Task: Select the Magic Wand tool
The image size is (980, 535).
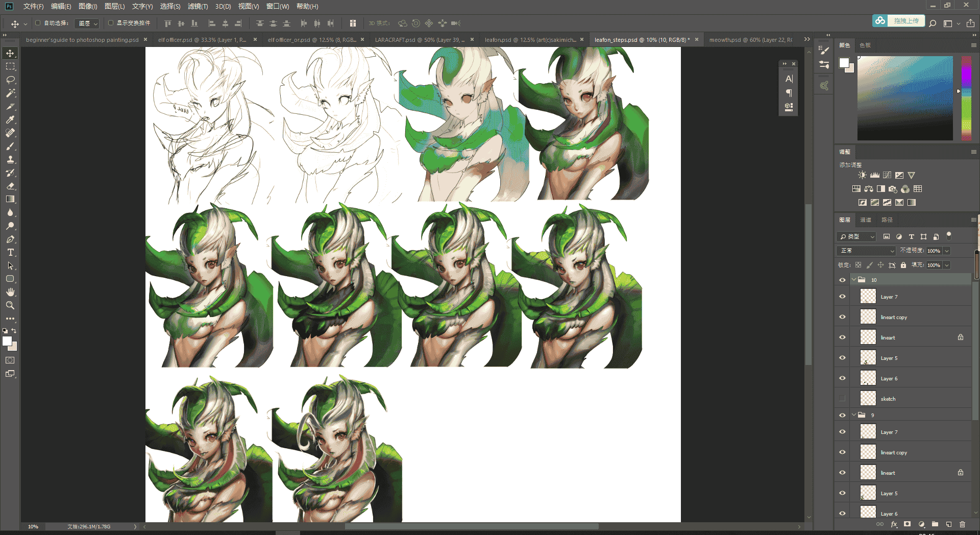Action: [x=10, y=93]
